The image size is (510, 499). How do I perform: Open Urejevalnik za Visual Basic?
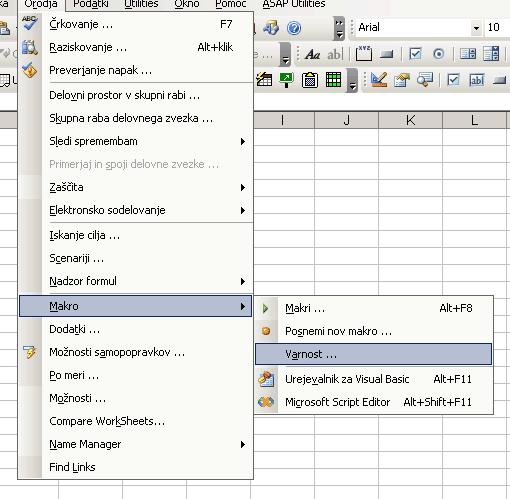tap(373, 379)
